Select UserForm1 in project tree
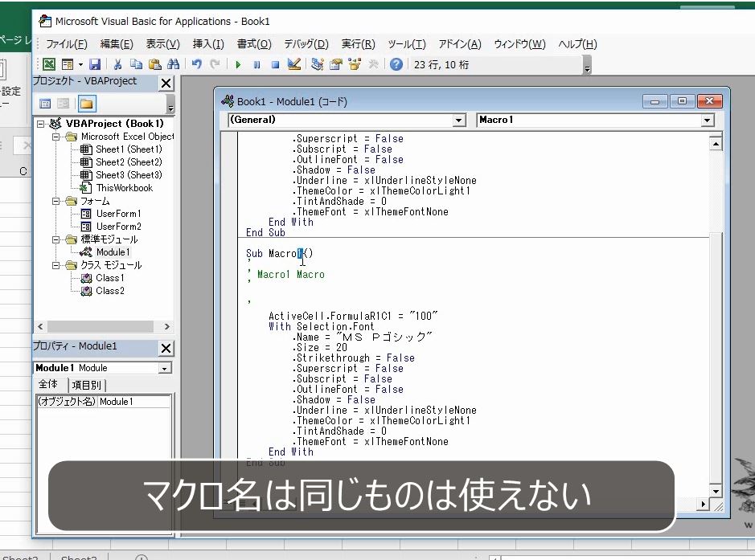 coord(118,214)
